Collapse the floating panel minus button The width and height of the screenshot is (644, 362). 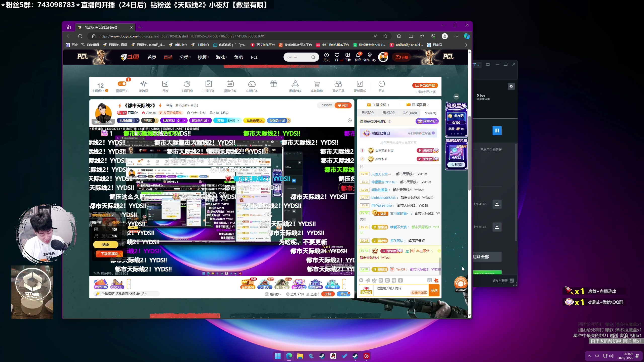(x=456, y=97)
